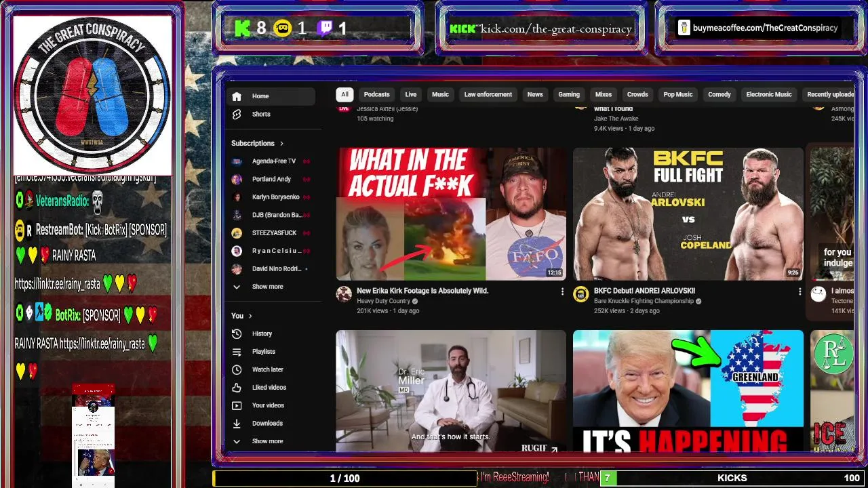Click Karlyn Borysenko channel avatar
Screen dimensions: 868x488
[x=237, y=197]
